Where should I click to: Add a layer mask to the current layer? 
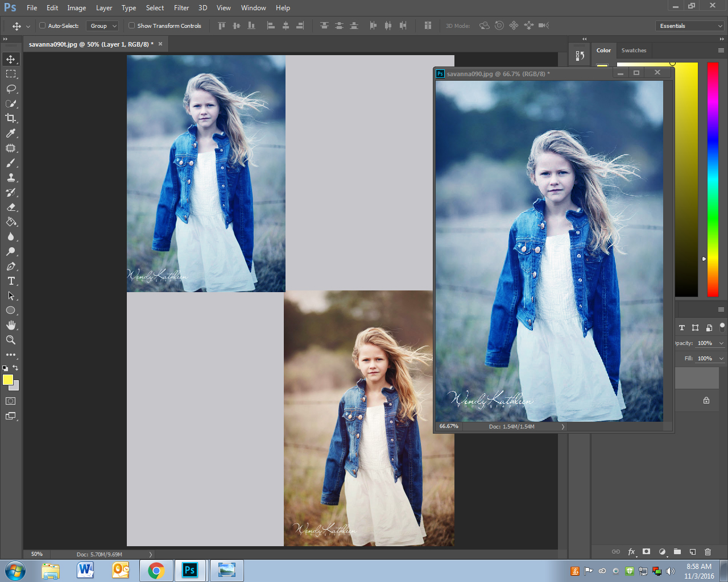(647, 551)
